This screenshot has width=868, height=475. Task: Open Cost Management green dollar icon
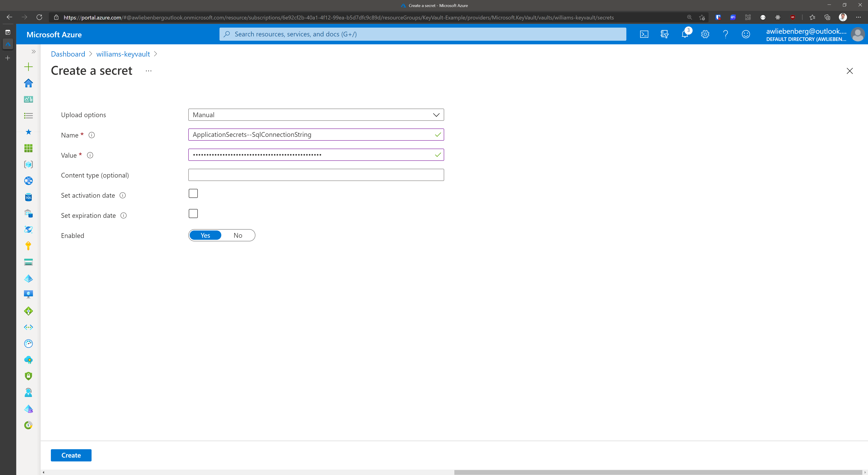point(28,425)
